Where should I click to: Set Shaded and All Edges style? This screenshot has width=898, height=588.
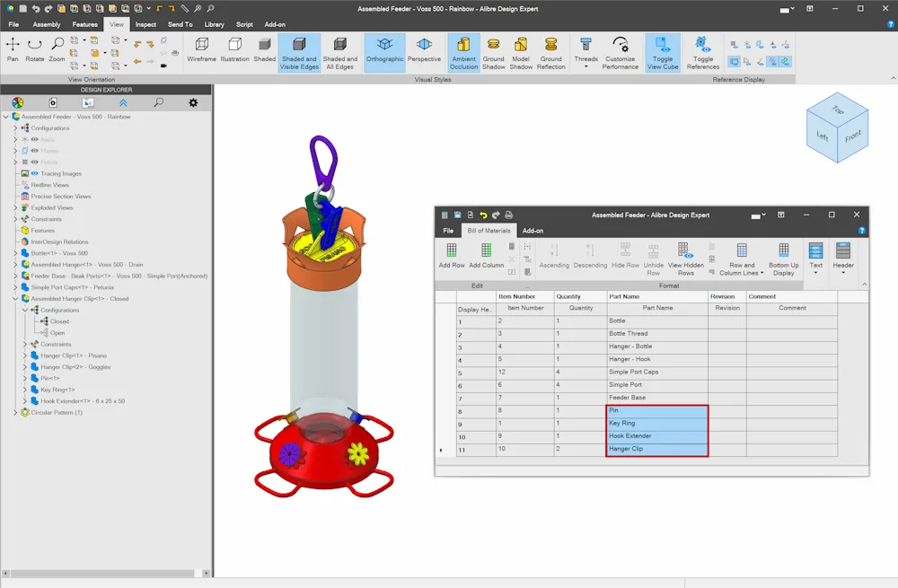(x=340, y=53)
